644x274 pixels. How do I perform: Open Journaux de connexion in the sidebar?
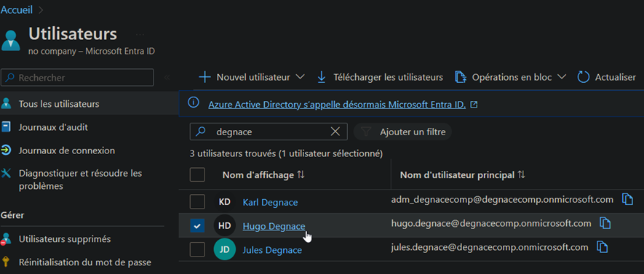coord(66,150)
